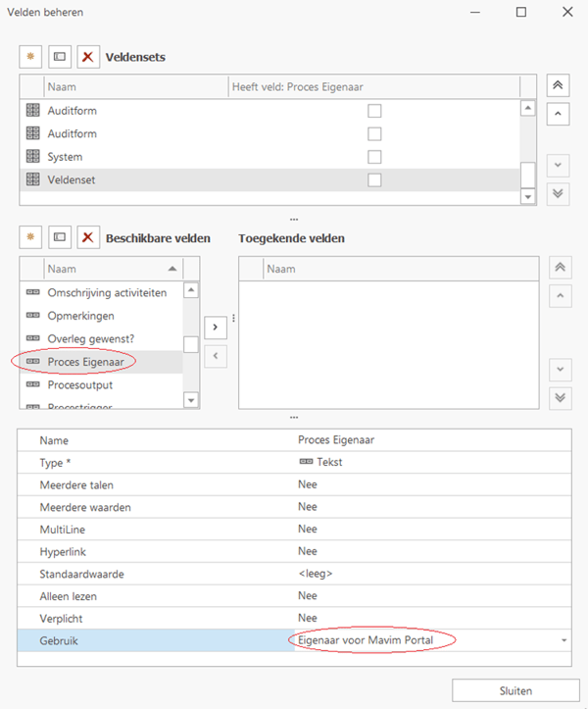Screen dimensions: 588x709
Task: Click the Standaardwaarde value field
Action: click(x=429, y=573)
